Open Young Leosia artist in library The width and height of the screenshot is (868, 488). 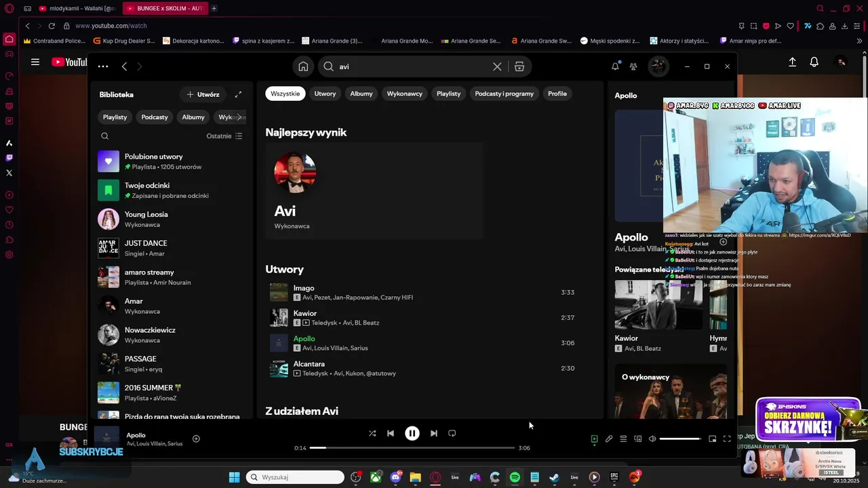click(171, 219)
